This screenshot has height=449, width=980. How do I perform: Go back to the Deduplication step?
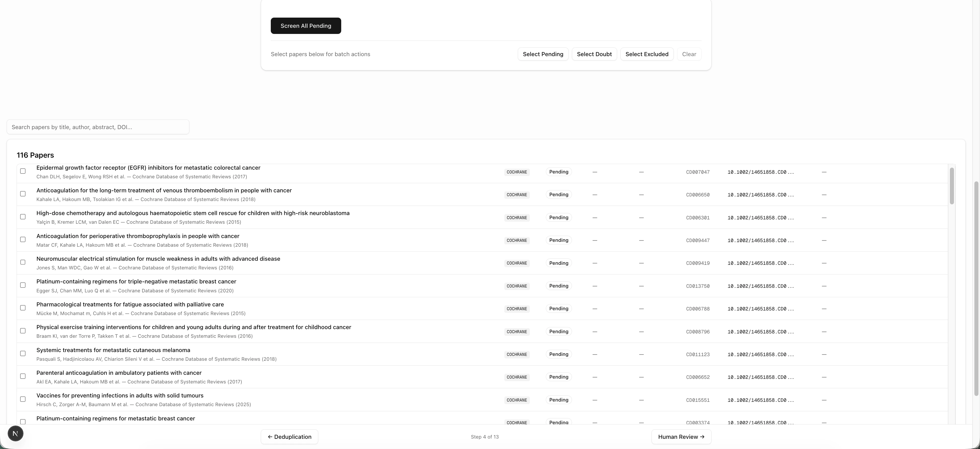[x=289, y=436]
